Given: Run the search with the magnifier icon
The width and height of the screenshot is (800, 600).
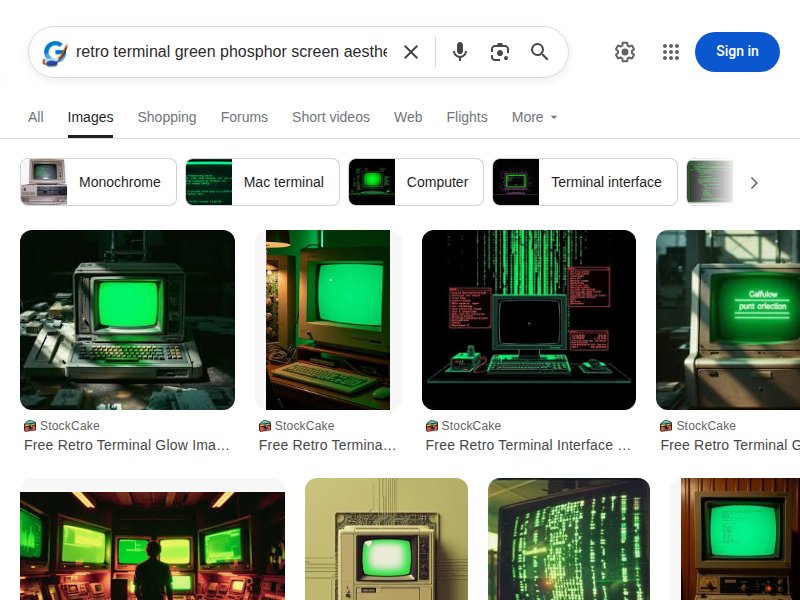Looking at the screenshot, I should tap(540, 51).
